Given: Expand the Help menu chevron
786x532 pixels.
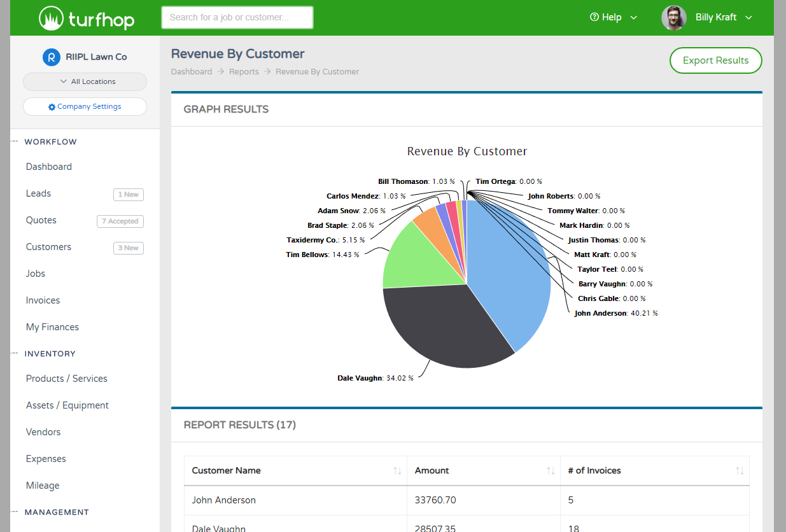Looking at the screenshot, I should tap(633, 18).
